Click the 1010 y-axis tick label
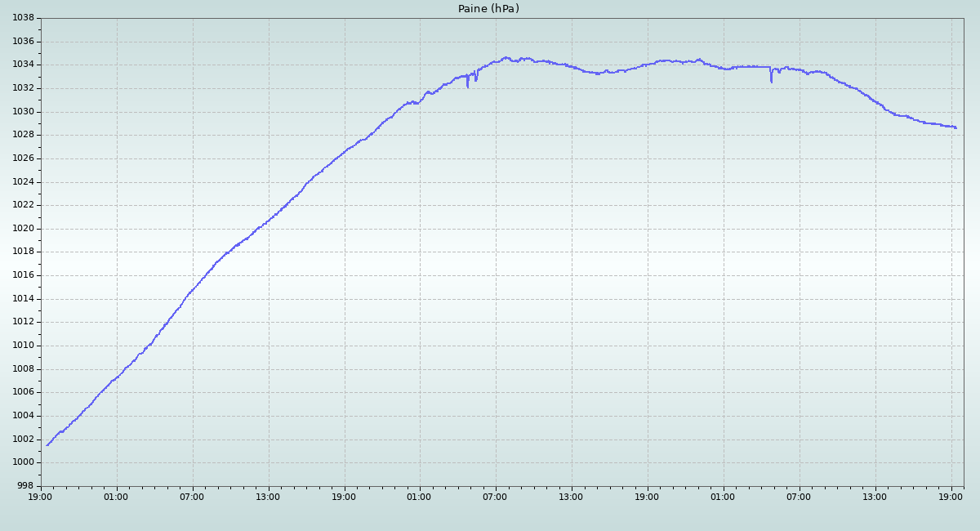The height and width of the screenshot is (531, 980). 23,346
